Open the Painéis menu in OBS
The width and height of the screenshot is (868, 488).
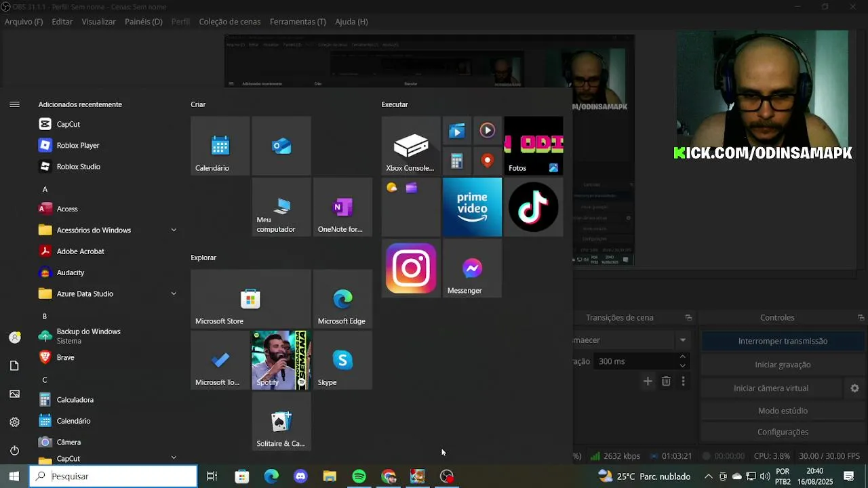click(x=144, y=22)
